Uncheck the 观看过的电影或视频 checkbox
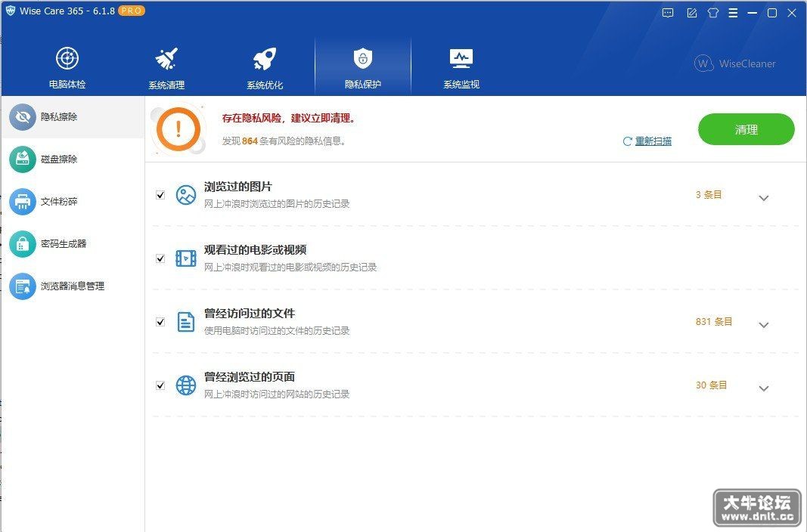Screen dimensions: 807x532 pos(160,258)
